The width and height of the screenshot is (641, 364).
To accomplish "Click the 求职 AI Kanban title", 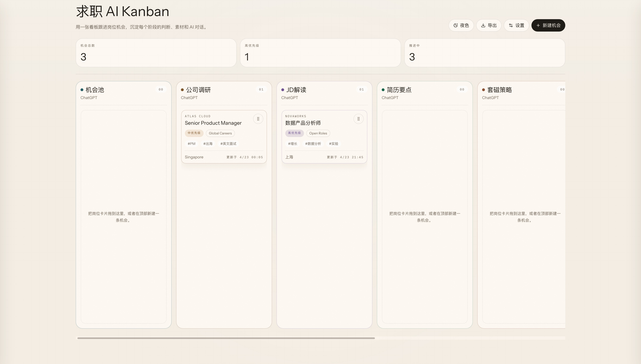I will 123,11.
